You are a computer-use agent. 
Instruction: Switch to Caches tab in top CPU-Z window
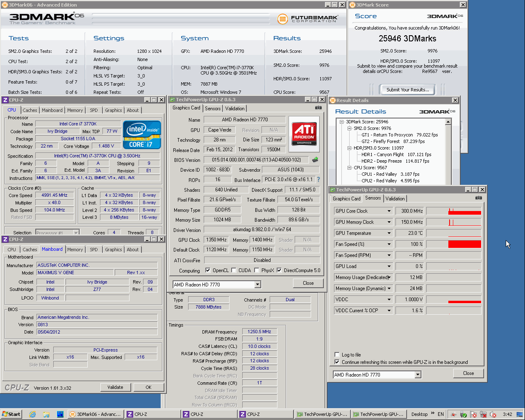coord(30,110)
